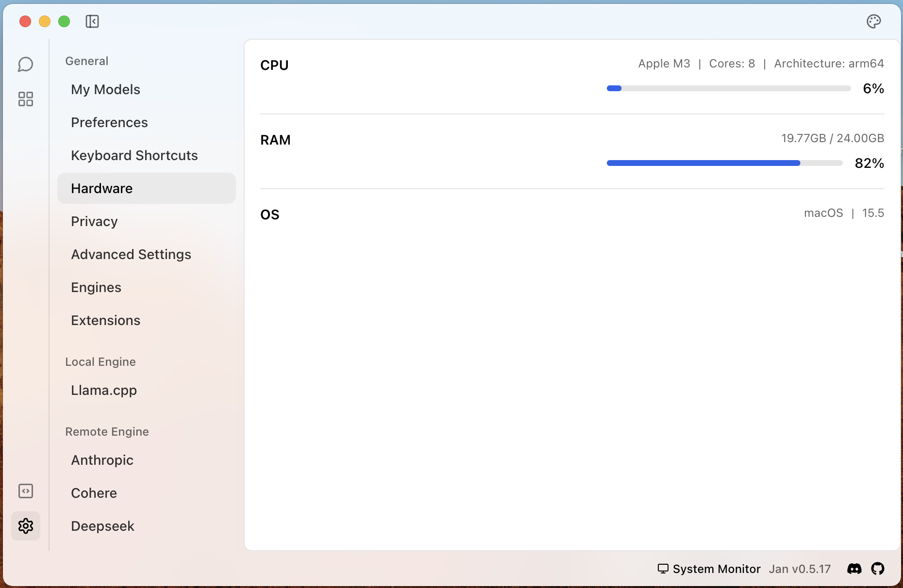Click the Settings gear icon

[x=25, y=526]
